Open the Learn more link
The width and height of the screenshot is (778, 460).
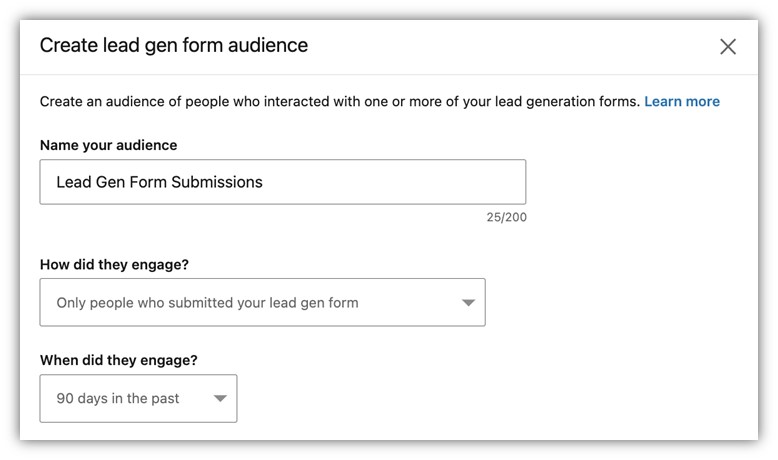click(x=681, y=101)
